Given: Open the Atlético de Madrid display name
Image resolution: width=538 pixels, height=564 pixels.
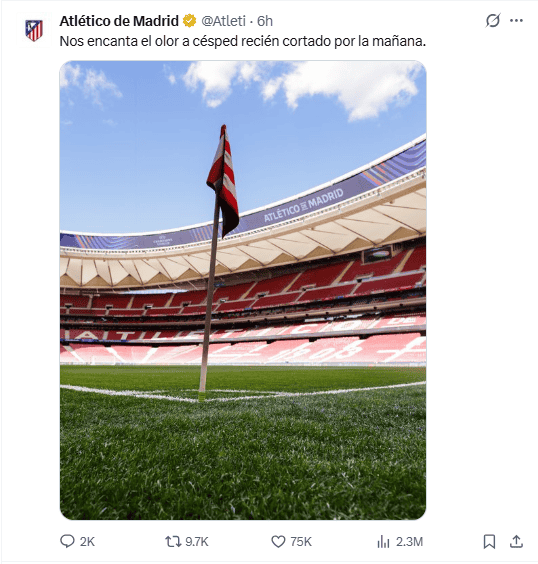Looking at the screenshot, I should [x=119, y=21].
